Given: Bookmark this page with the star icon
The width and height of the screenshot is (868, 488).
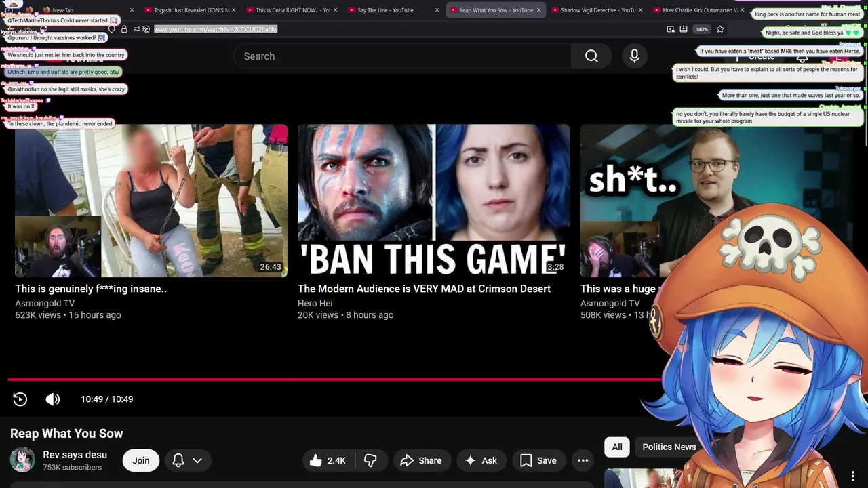Looking at the screenshot, I should click(x=720, y=29).
